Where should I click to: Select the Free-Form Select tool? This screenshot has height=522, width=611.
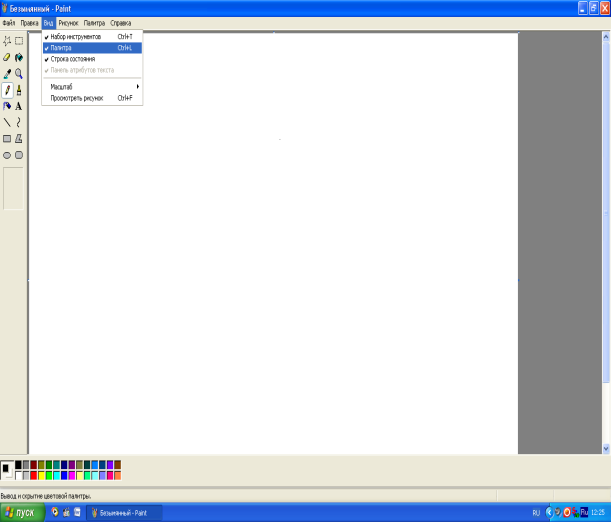coord(7,41)
